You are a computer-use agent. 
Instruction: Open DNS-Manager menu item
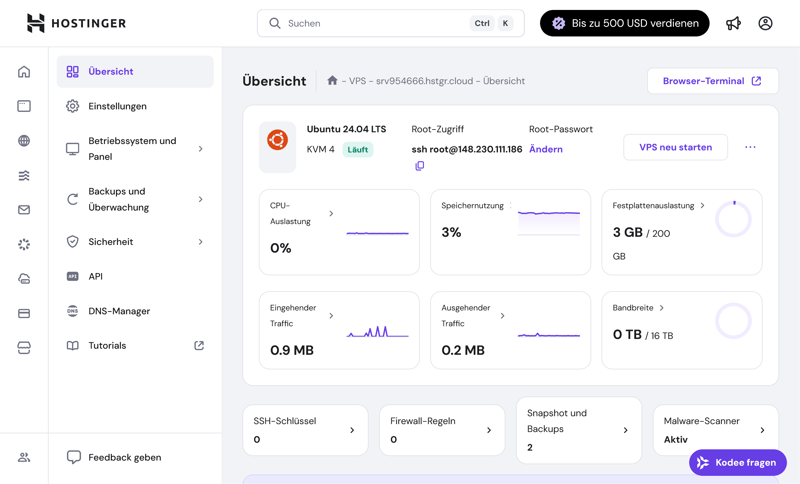[119, 311]
